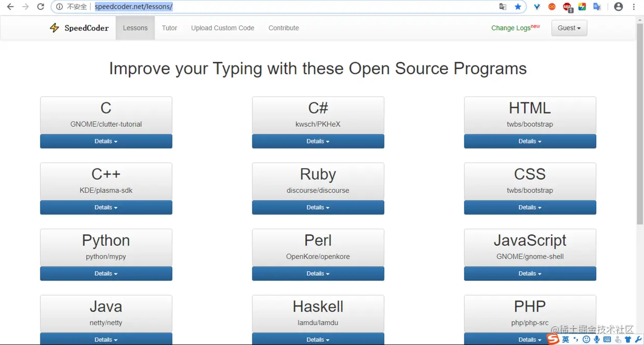Open site info via the not-secure icon
The width and height of the screenshot is (644, 345).
(x=59, y=7)
